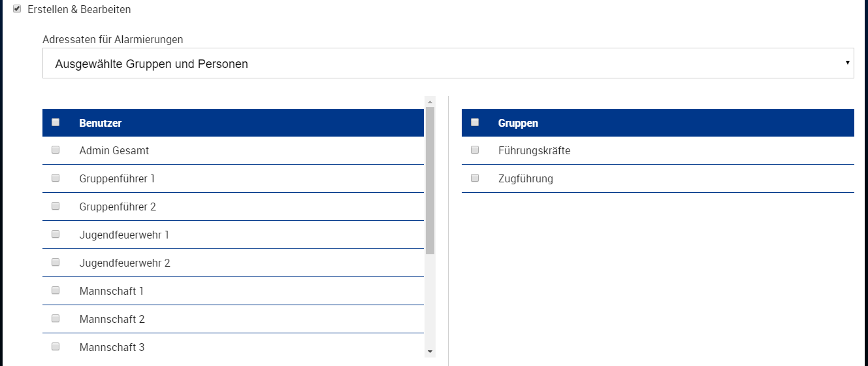Click the user list scroll down arrow

tap(430, 352)
